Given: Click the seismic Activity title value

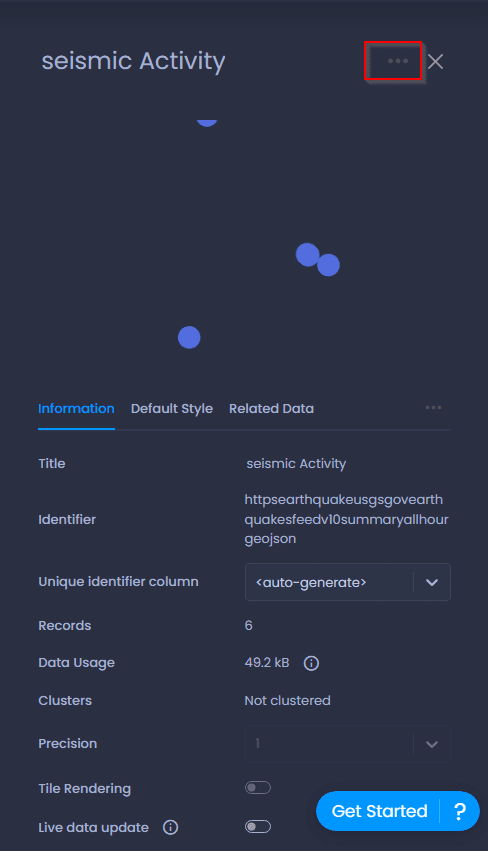Looking at the screenshot, I should coord(296,463).
